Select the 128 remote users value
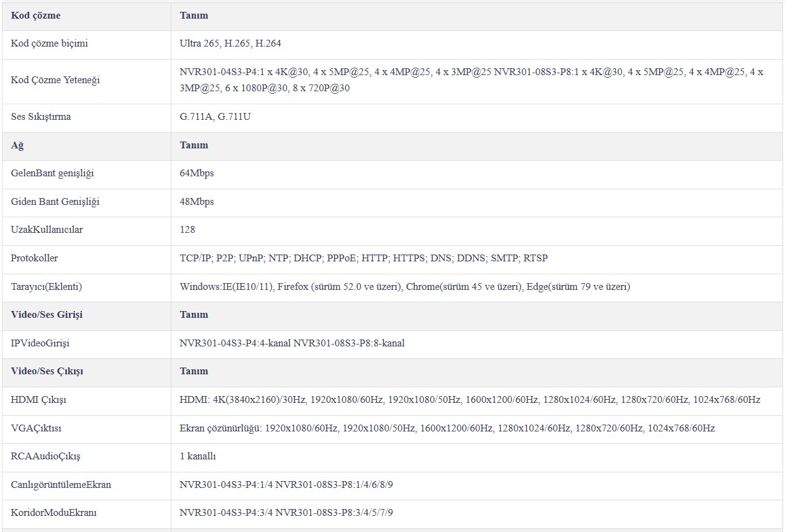785x532 pixels. [x=188, y=230]
